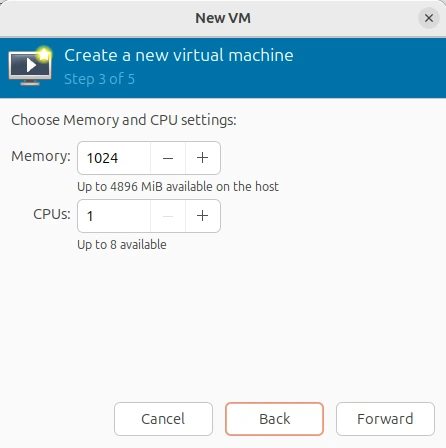Click the 'Up to 8 available' hint
446x448 pixels.
point(122,245)
